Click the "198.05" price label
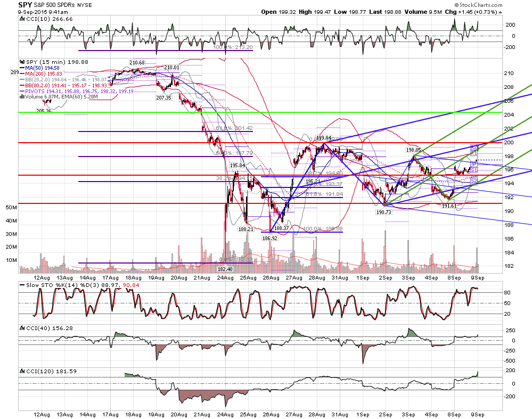This screenshot has height=419, width=532. pos(413,150)
